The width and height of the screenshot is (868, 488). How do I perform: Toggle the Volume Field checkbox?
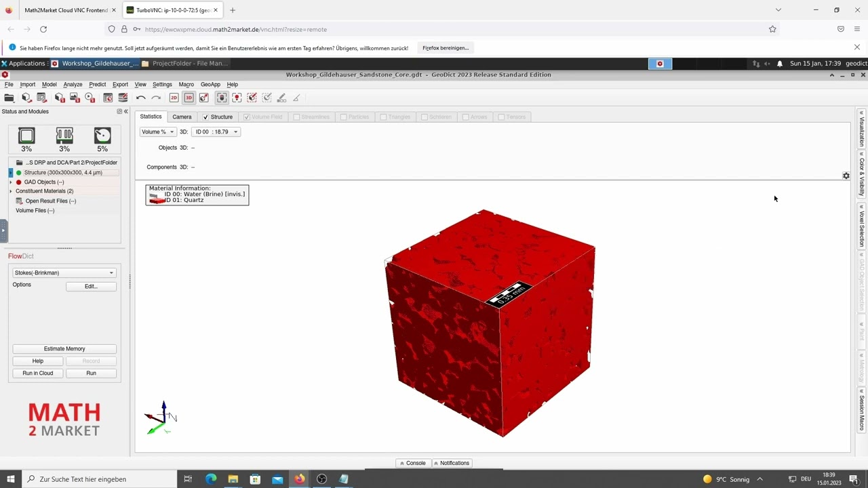coord(246,117)
